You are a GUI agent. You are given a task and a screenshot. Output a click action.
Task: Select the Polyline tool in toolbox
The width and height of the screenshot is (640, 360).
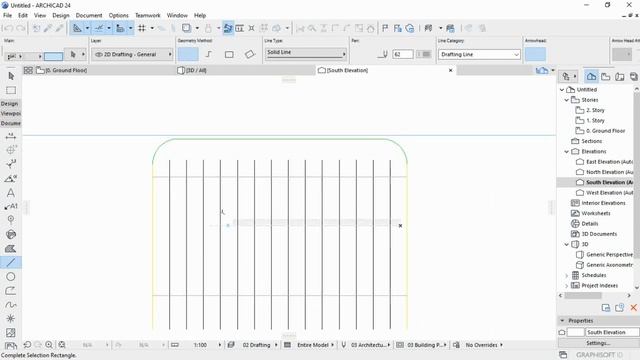point(11,291)
